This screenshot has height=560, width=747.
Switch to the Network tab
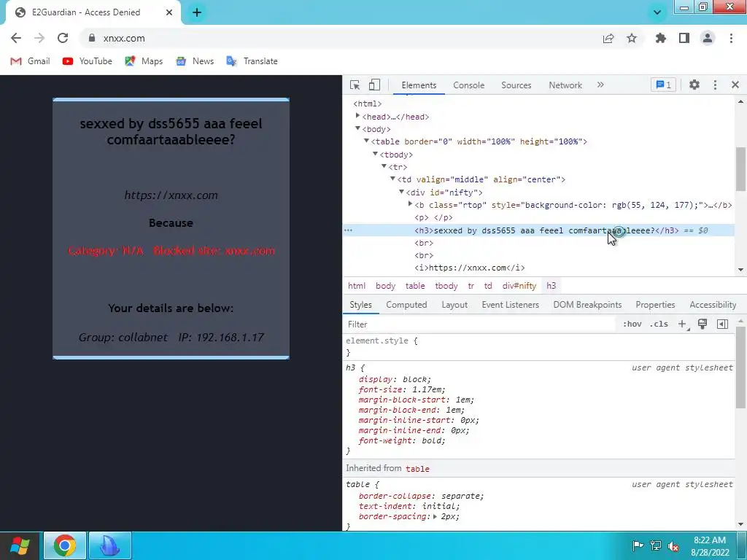click(565, 85)
